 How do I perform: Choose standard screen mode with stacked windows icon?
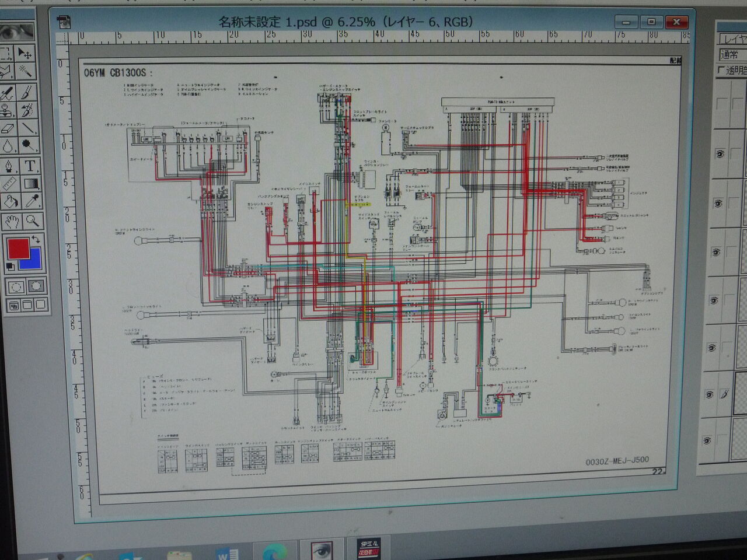pyautogui.click(x=13, y=305)
